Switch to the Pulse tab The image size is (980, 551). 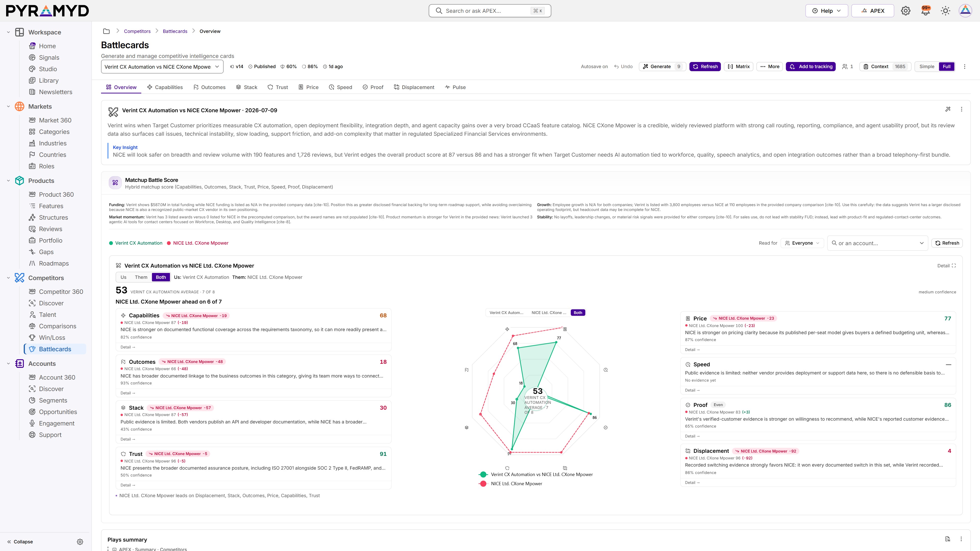(x=455, y=87)
